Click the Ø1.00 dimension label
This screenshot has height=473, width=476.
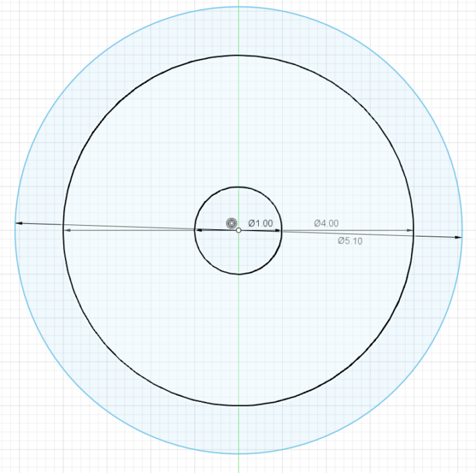(x=260, y=223)
